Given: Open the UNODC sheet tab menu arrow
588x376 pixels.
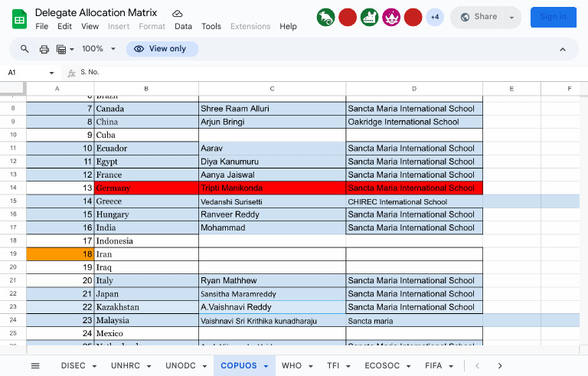Looking at the screenshot, I should pos(204,366).
